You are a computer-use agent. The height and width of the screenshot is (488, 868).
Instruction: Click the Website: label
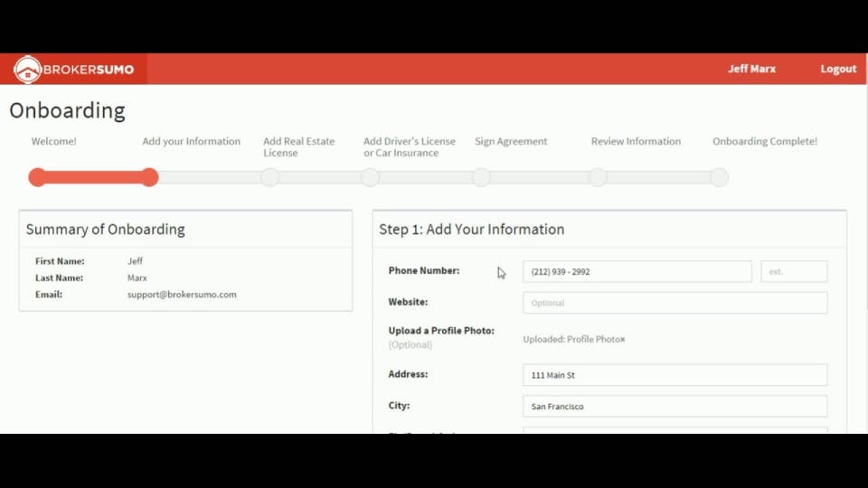point(408,302)
